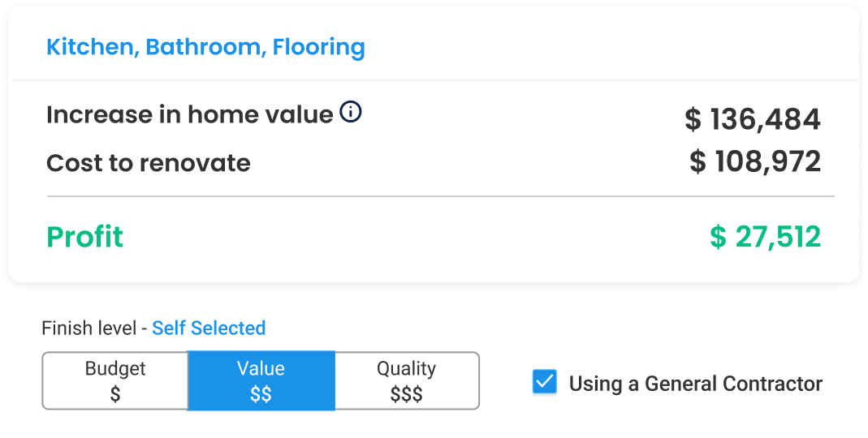
Task: Uncheck the Using a General Contractor checkbox
Action: (545, 382)
